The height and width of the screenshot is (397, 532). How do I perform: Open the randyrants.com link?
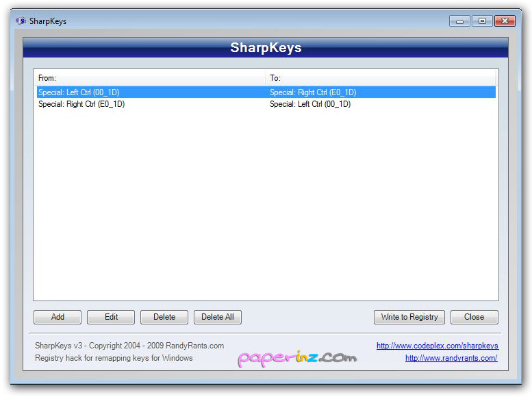pyautogui.click(x=451, y=358)
